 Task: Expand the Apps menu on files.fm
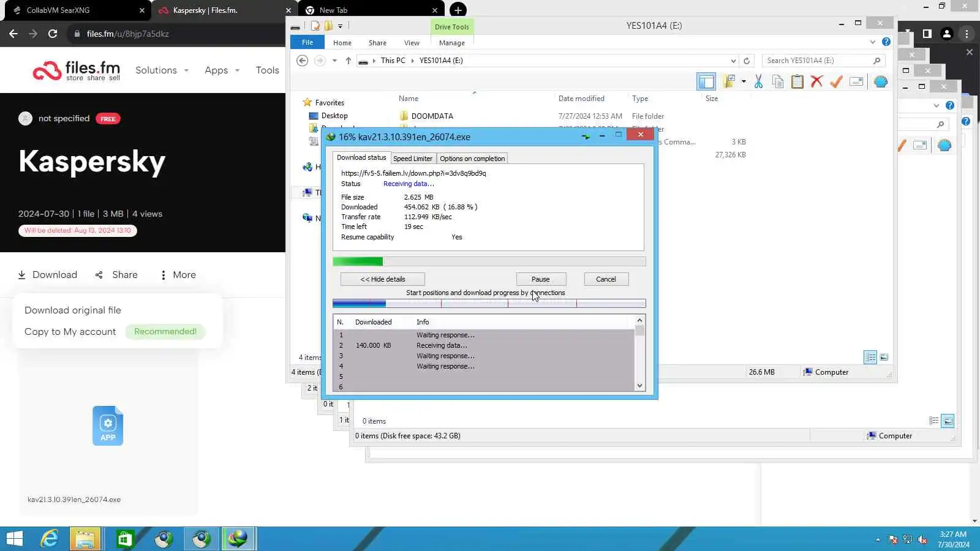(x=222, y=70)
